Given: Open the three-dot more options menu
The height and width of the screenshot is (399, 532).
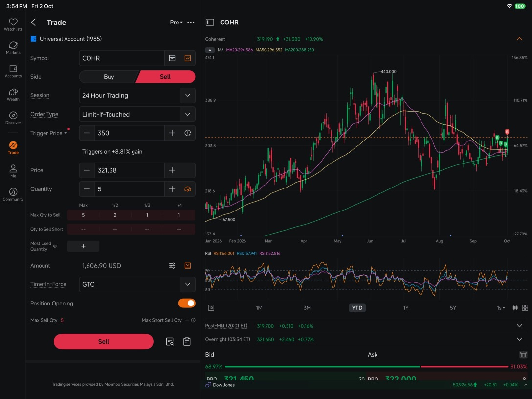Looking at the screenshot, I should 191,23.
